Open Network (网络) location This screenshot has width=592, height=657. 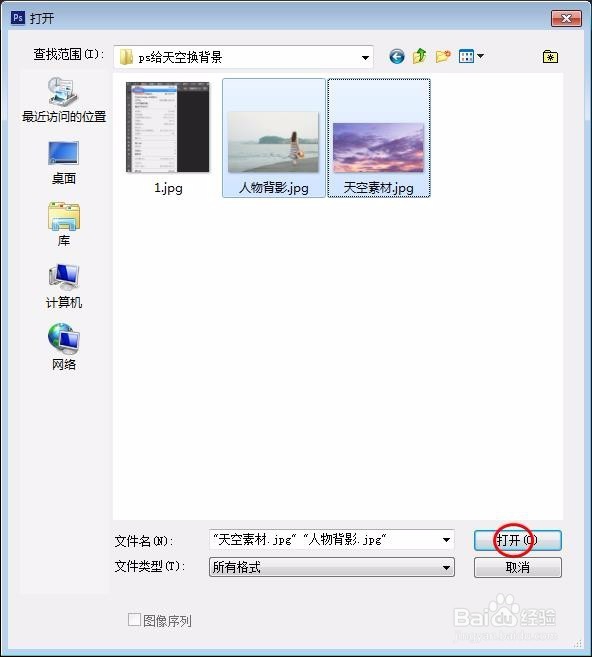tap(64, 347)
